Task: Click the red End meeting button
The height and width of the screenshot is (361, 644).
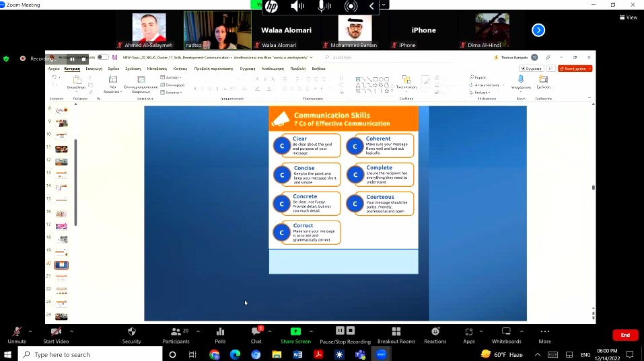Action: click(625, 335)
